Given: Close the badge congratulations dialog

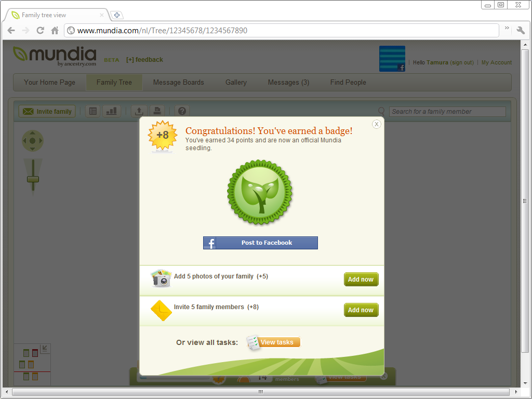Looking at the screenshot, I should pos(376,124).
